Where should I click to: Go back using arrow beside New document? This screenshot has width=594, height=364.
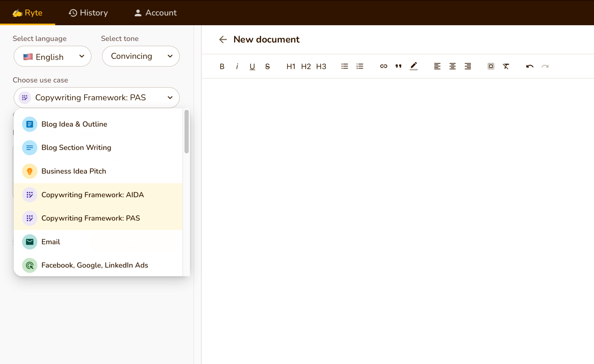click(x=223, y=39)
